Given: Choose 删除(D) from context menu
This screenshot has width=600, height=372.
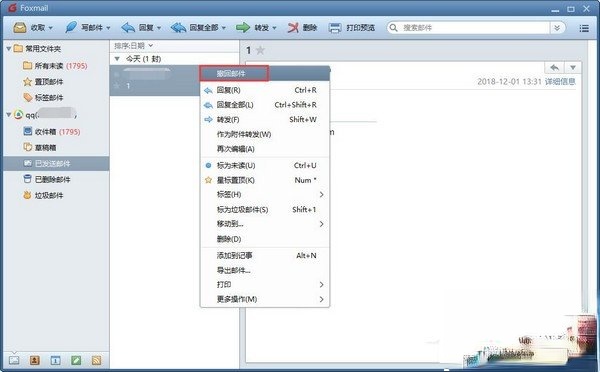Looking at the screenshot, I should (265, 239).
